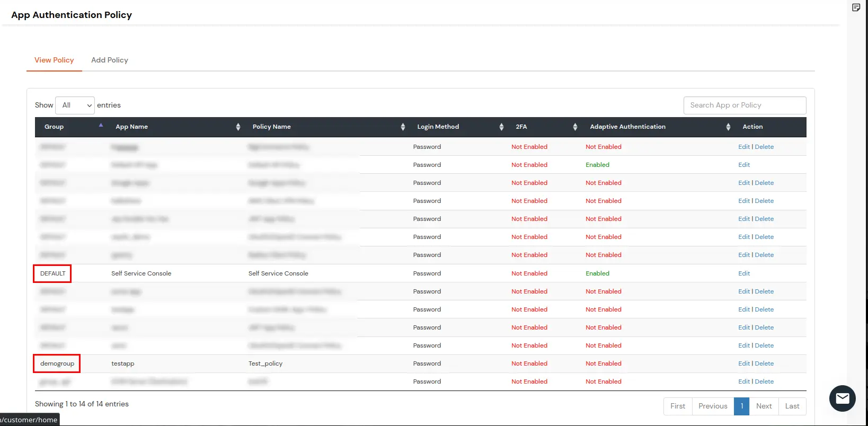Viewport: 868px width, 426px height.
Task: Click the Previous pagination button
Action: 713,406
